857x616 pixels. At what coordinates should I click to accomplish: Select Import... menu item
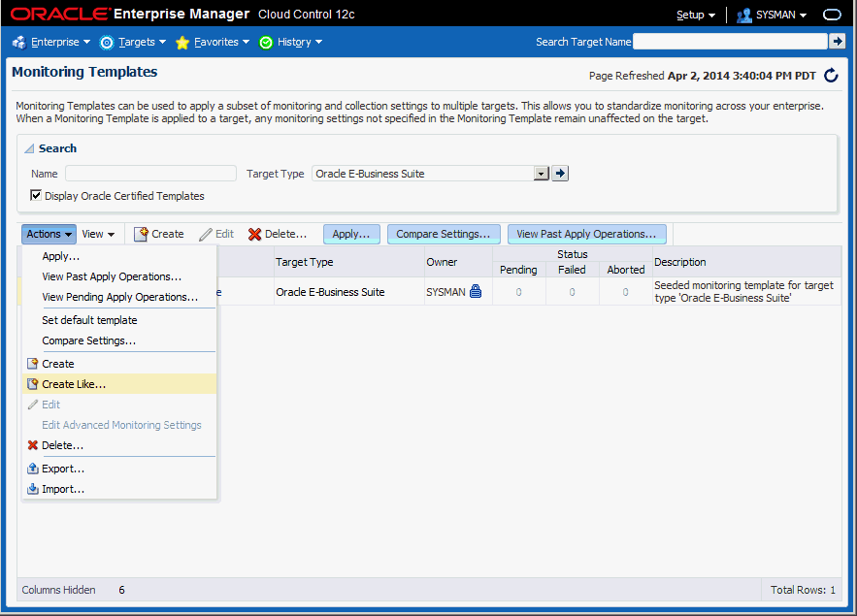coord(119,489)
